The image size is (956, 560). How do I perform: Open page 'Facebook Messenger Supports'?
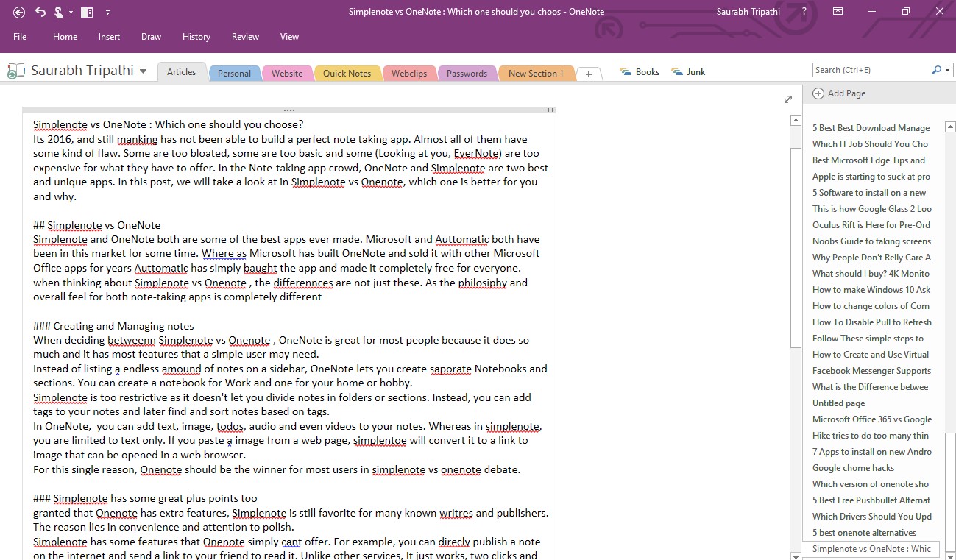pos(873,371)
